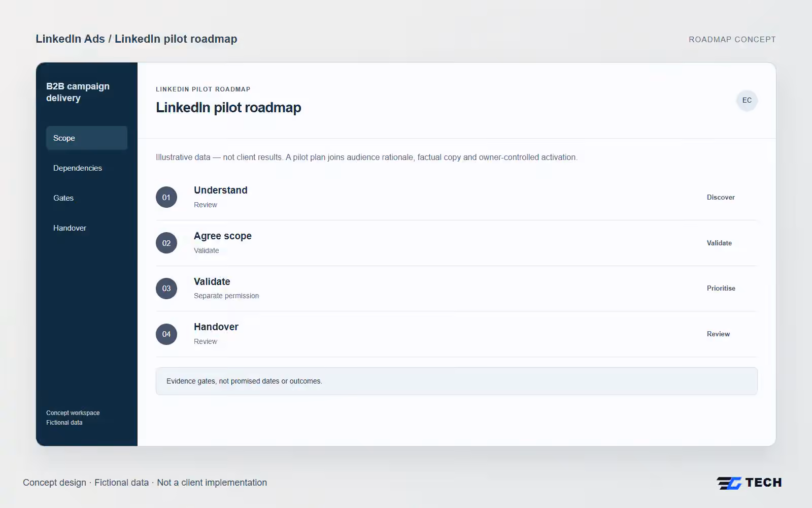Click the LinkedIn Ads breadcrumb heading
The height and width of the screenshot is (508, 812).
[x=137, y=39]
